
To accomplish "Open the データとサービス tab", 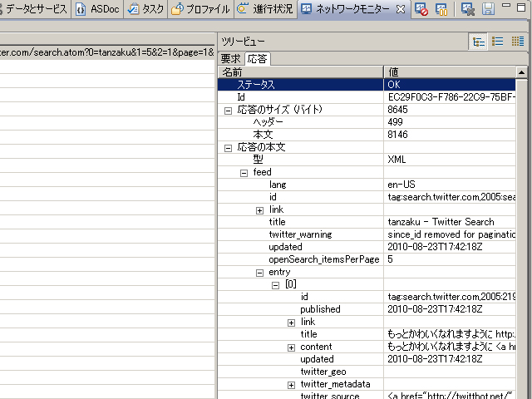I will click(35, 9).
